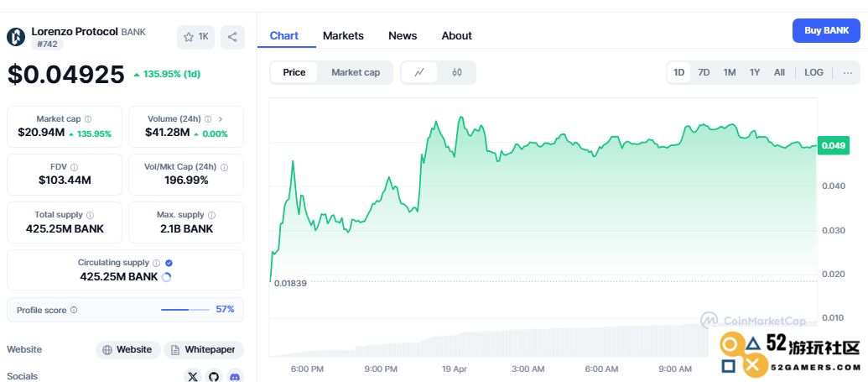Open the Chart tab

284,36
